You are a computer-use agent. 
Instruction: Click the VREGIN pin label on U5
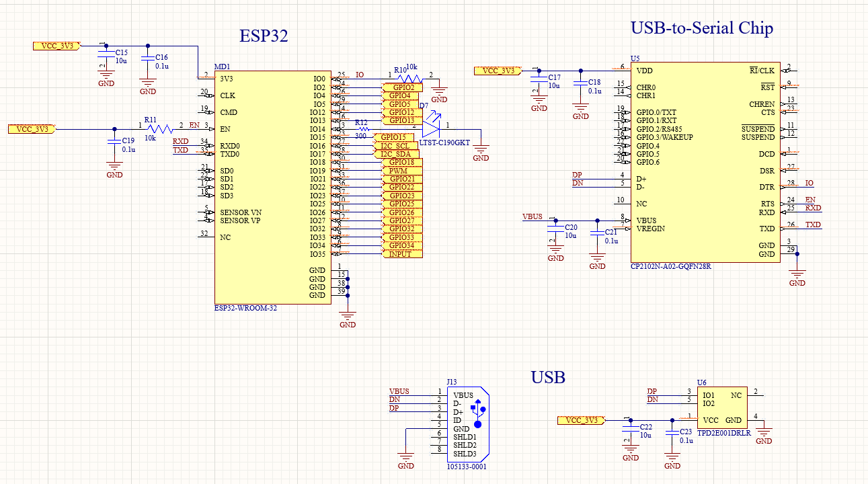coord(652,229)
